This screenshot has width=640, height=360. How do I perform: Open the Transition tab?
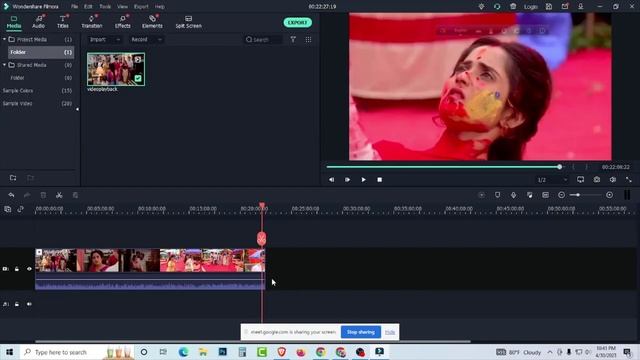tap(91, 22)
